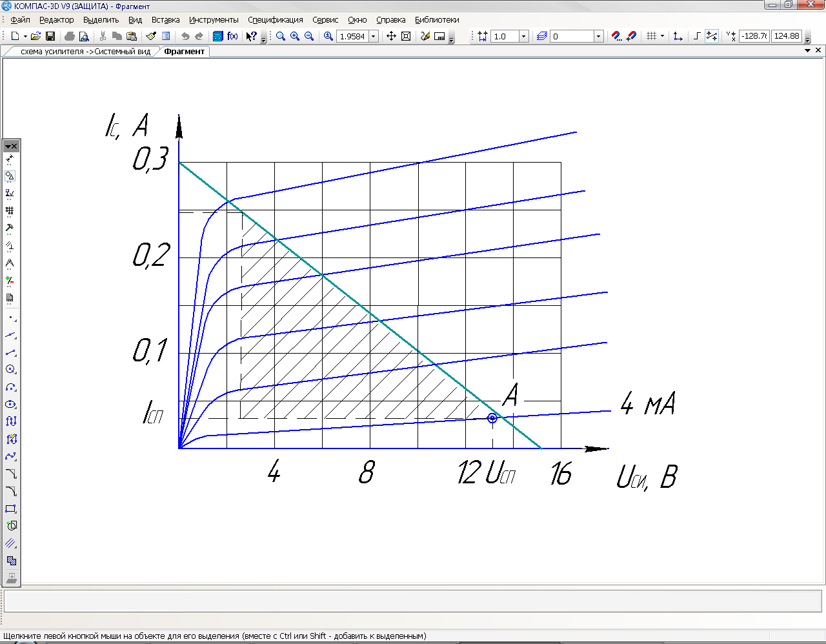Toggle the orthogonal drawing mode button
The width and height of the screenshot is (826, 644).
click(697, 36)
